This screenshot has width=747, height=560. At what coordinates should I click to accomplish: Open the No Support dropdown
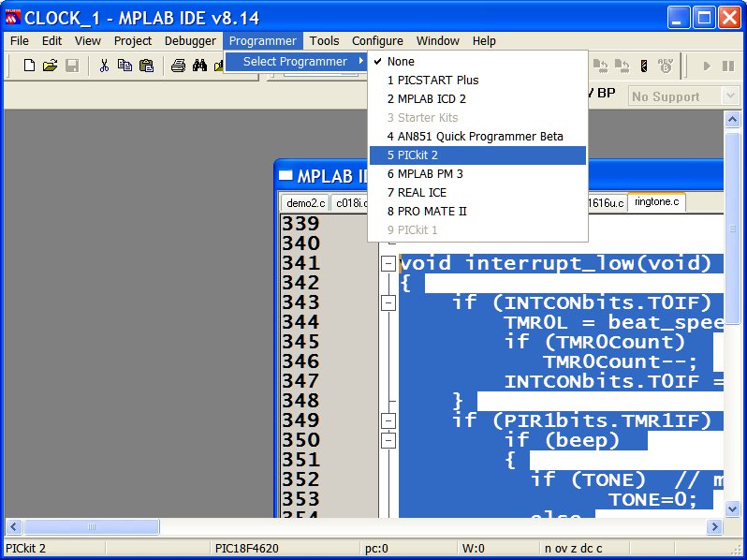730,96
